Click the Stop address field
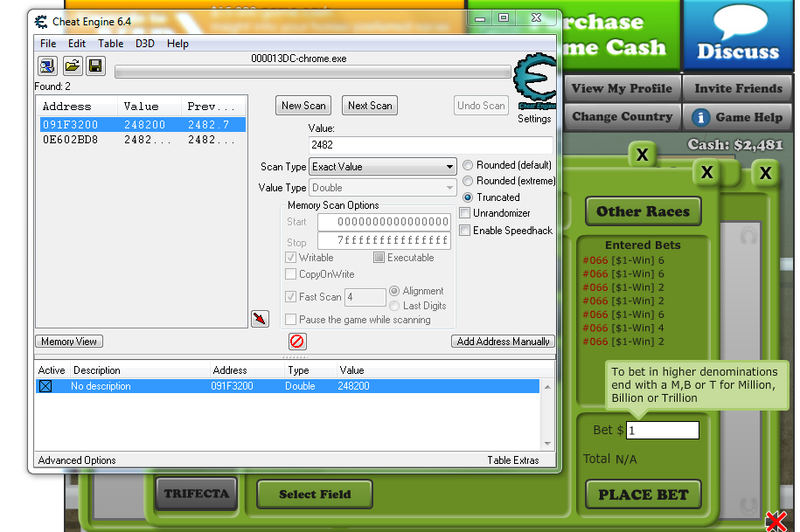Screen dimensions: 800x532 tap(384, 240)
